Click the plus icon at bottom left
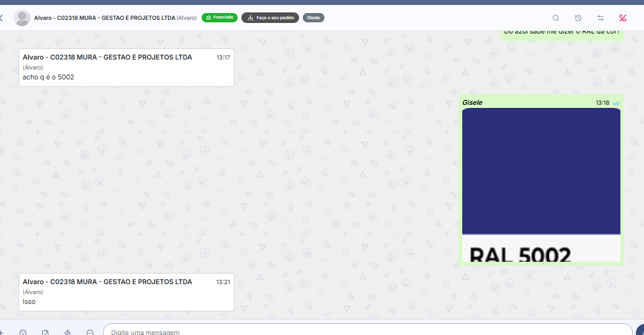The height and width of the screenshot is (335, 644). pos(2,332)
